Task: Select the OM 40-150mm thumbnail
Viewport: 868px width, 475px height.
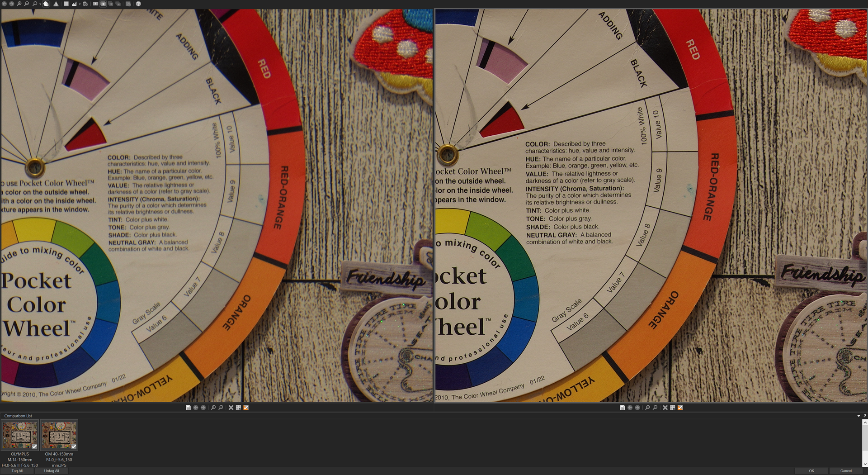Action: tap(59, 435)
